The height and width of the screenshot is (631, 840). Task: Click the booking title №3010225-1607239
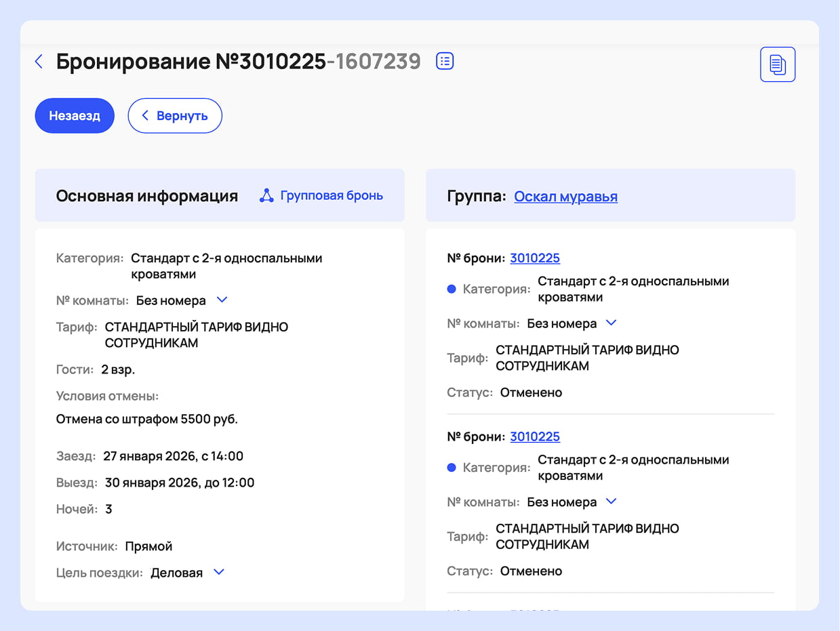click(238, 62)
